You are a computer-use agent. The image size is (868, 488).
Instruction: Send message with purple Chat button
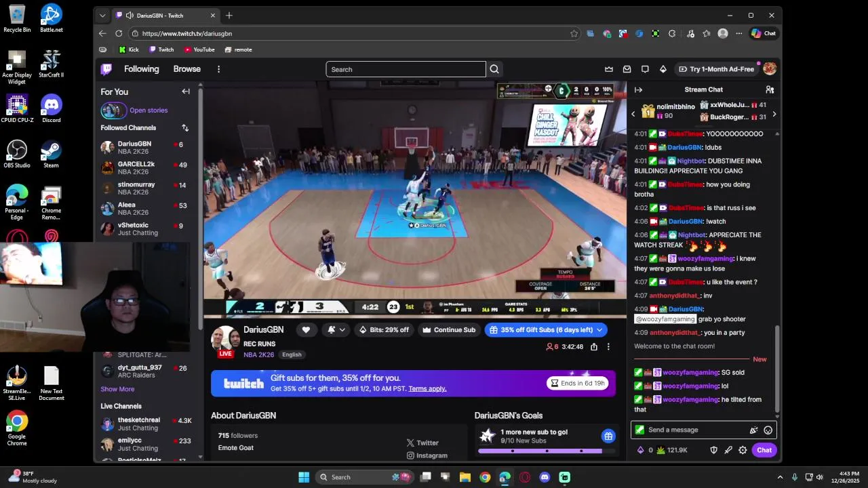[x=764, y=450]
